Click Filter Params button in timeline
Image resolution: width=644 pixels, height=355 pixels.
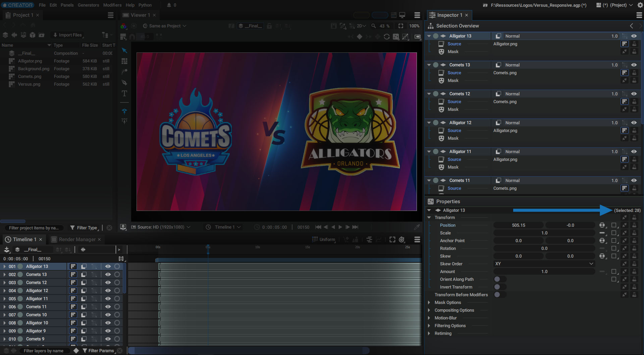(x=99, y=351)
